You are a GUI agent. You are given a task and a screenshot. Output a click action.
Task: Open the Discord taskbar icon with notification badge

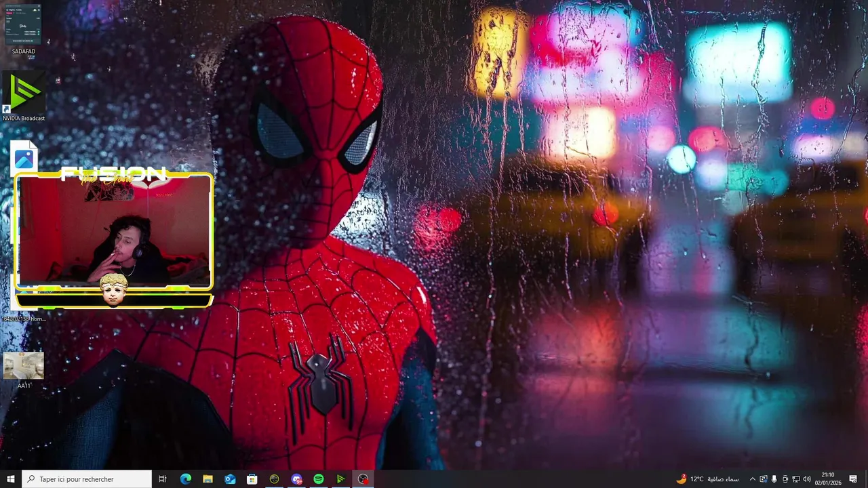(x=296, y=479)
